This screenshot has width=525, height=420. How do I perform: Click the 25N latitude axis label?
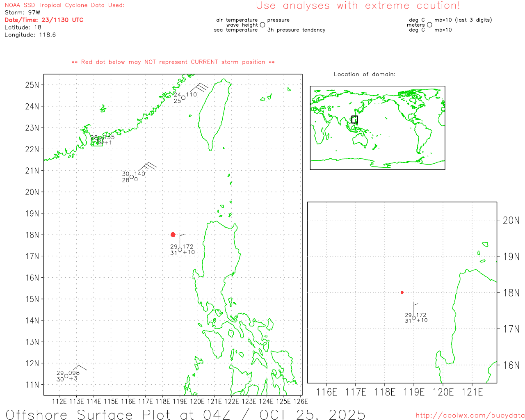point(32,85)
